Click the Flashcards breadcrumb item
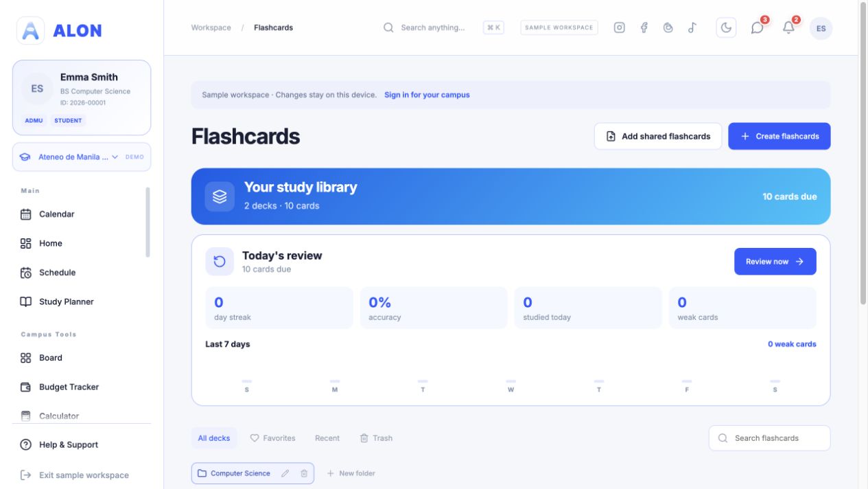This screenshot has height=489, width=868. click(x=273, y=27)
